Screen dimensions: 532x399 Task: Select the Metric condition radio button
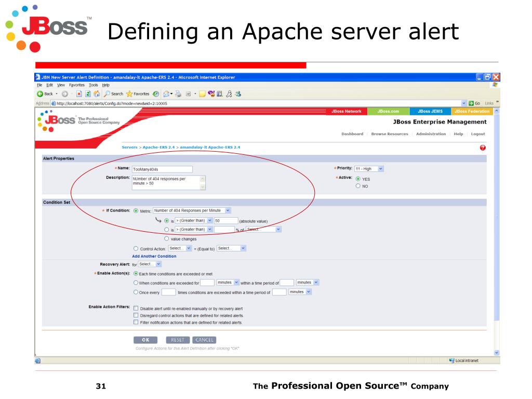point(136,211)
